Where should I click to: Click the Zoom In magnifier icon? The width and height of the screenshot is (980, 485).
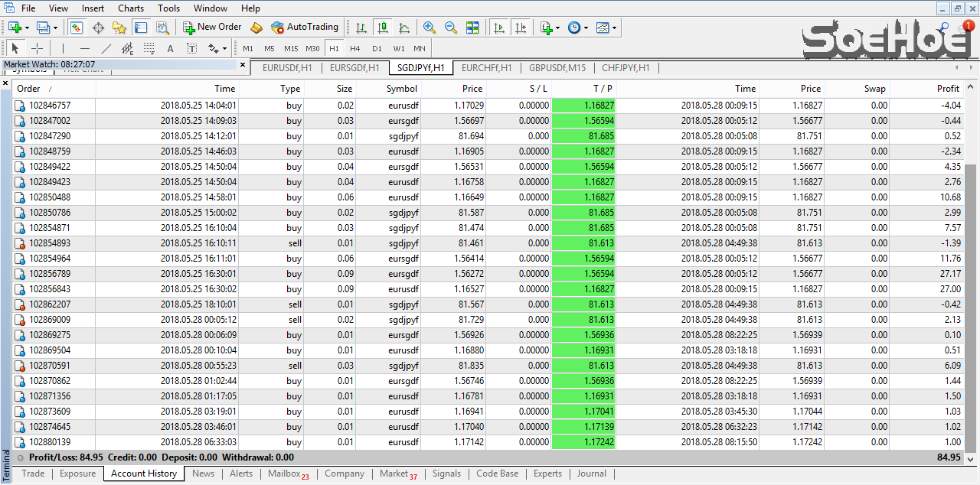(x=430, y=28)
